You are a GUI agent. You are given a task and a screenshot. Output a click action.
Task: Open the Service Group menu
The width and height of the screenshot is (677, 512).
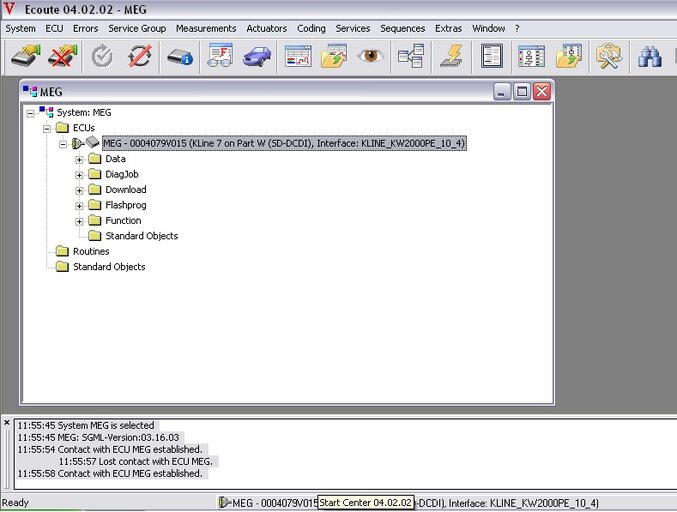tap(137, 28)
